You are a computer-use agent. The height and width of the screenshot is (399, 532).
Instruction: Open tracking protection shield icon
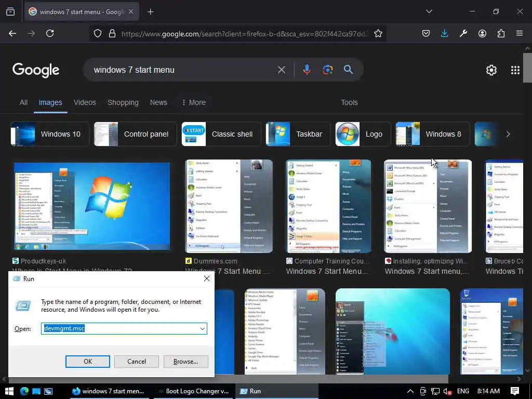(98, 33)
